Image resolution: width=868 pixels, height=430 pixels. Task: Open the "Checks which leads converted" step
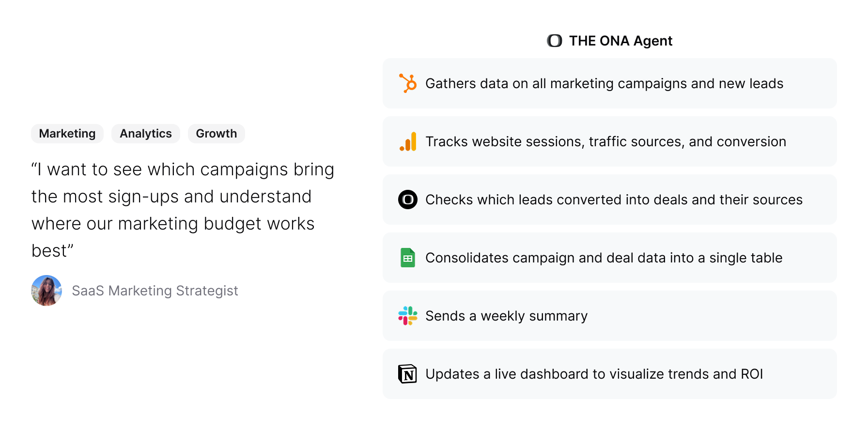coord(614,200)
